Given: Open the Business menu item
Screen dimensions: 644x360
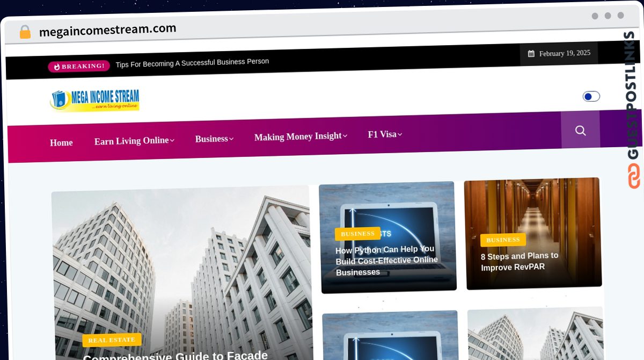Looking at the screenshot, I should (211, 139).
